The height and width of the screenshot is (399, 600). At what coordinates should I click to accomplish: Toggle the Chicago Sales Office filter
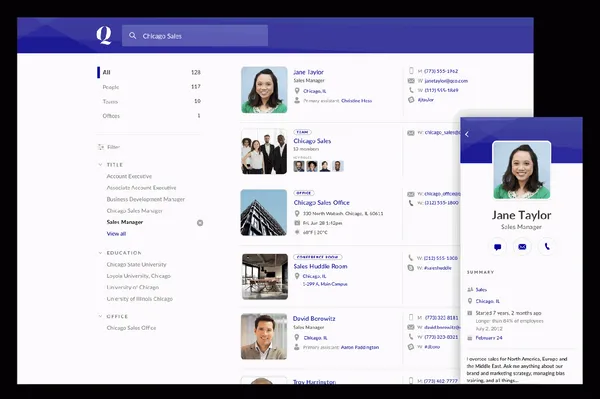[131, 328]
